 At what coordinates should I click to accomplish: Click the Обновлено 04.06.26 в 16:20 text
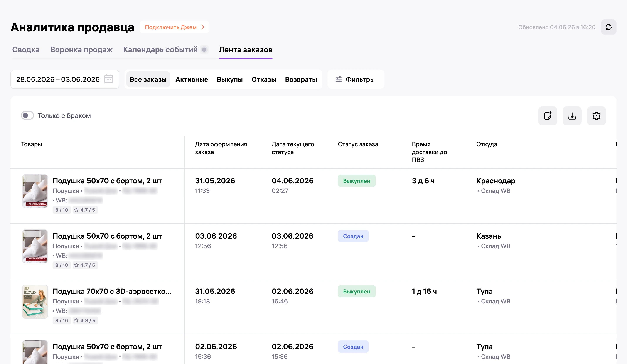click(x=557, y=27)
